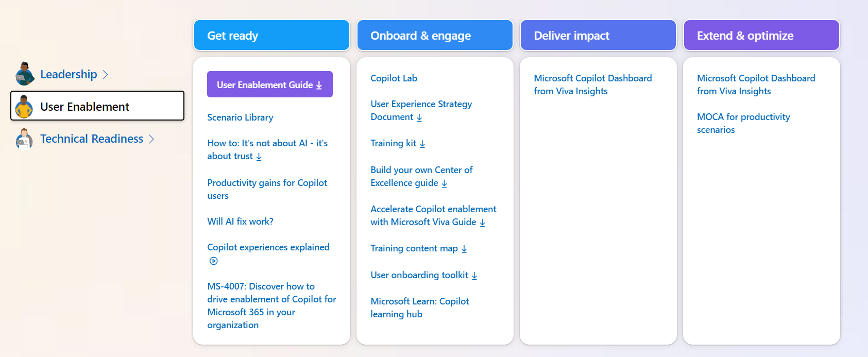Open Microsoft Learn: Copilot learning hub
The image size is (868, 357).
420,307
